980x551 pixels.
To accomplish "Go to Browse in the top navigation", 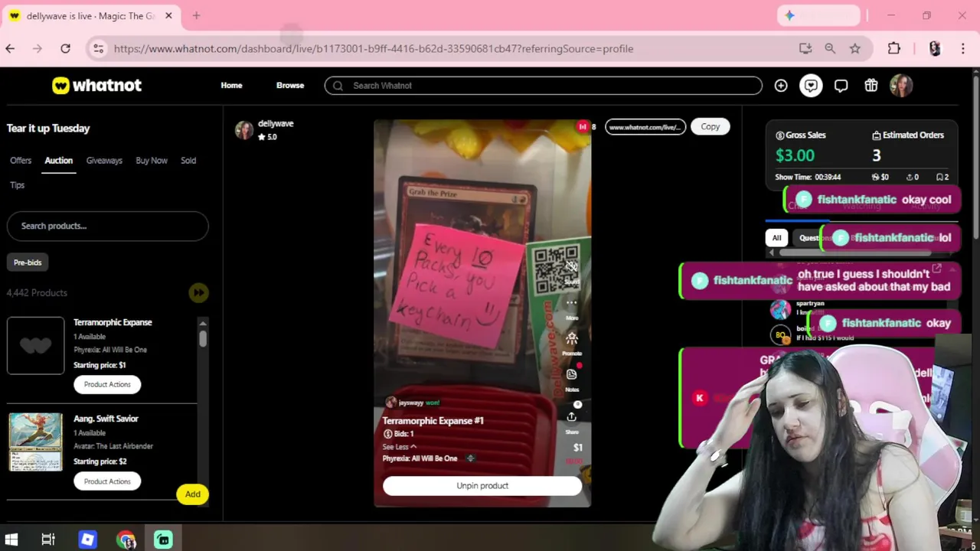I will 290,85.
